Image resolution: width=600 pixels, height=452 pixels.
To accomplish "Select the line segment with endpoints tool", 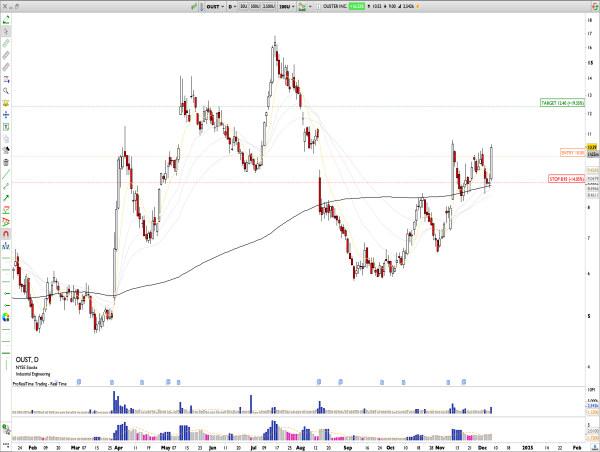I will click(x=6, y=186).
